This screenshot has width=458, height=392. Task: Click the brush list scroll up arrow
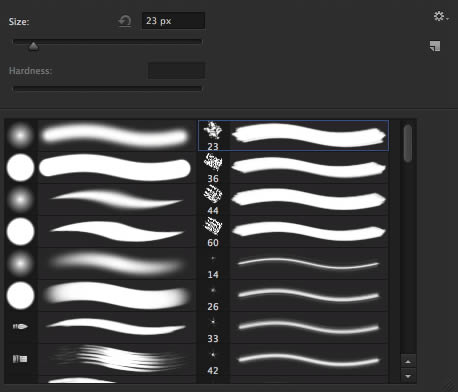pos(408,361)
